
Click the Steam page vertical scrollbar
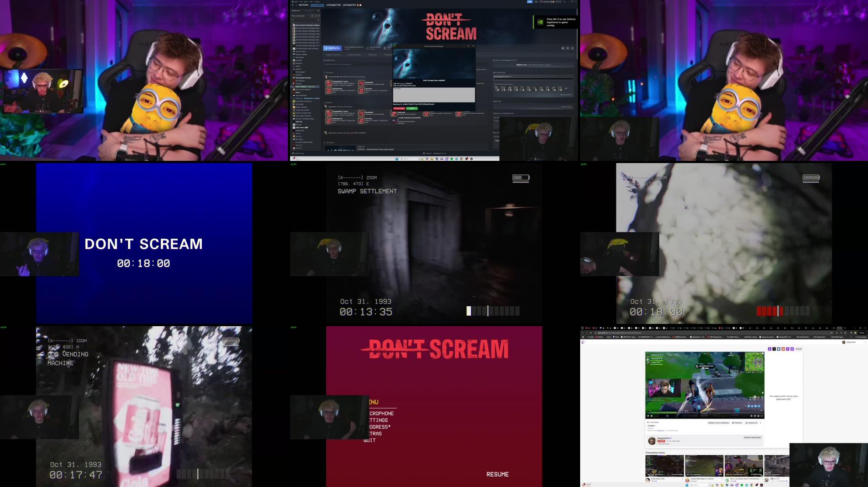(577, 34)
